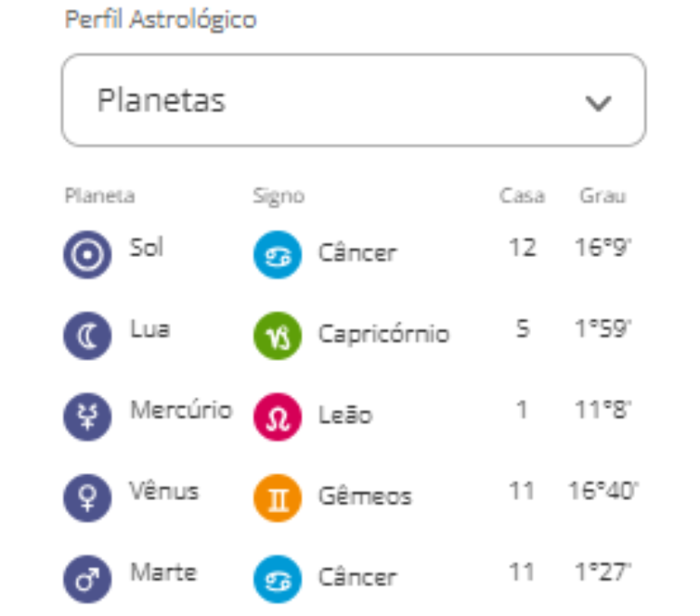The width and height of the screenshot is (700, 616).
Task: Open the Planetas dropdown
Action: (353, 100)
